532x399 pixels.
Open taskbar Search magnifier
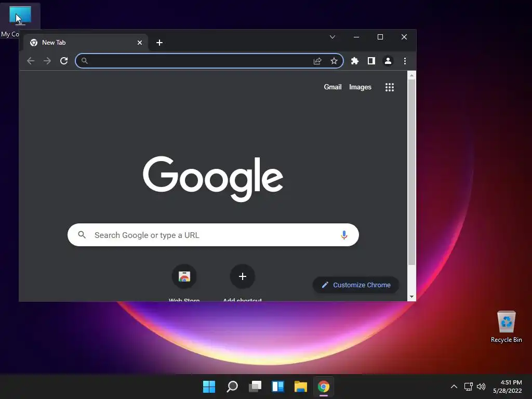(x=232, y=387)
